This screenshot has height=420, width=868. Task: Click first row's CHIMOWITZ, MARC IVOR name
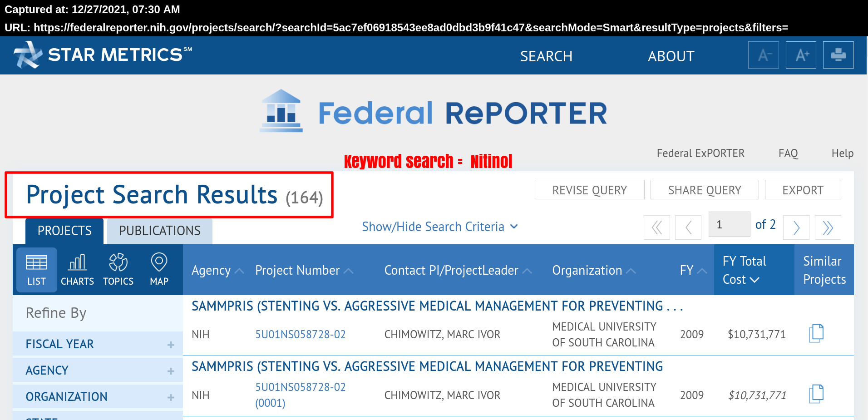[x=442, y=335]
